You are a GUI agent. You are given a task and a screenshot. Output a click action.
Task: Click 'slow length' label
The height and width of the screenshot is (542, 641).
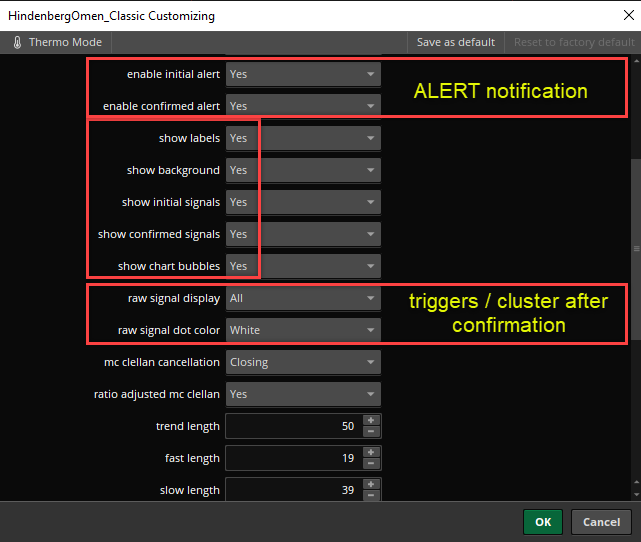190,490
